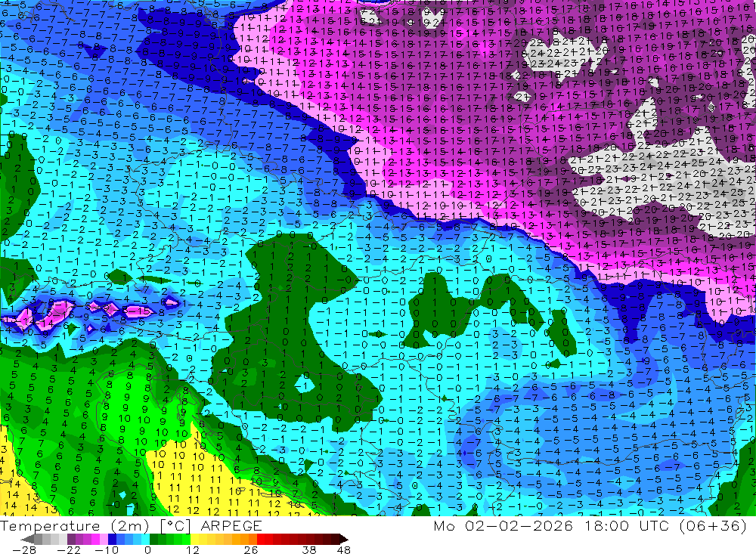Image resolution: width=756 pixels, height=554 pixels.
Task: Click the left gray arrow of the legend
Action: [x=27, y=539]
